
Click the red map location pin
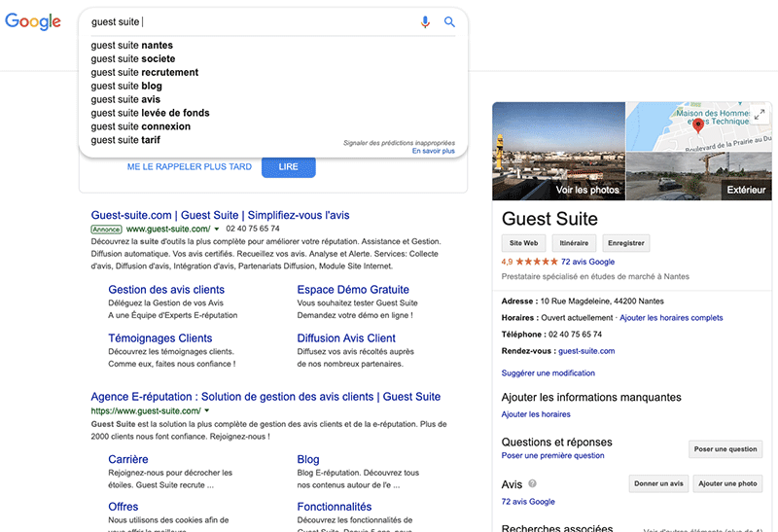[x=698, y=125]
